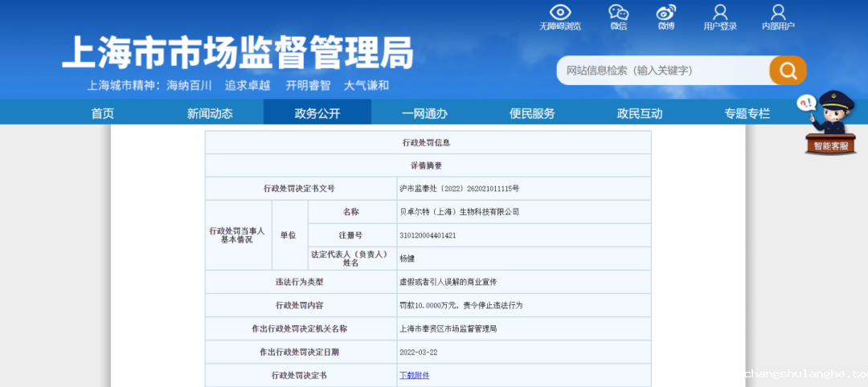
Task: Click the 作出行政处罚决定机关名称 label
Action: point(300,328)
